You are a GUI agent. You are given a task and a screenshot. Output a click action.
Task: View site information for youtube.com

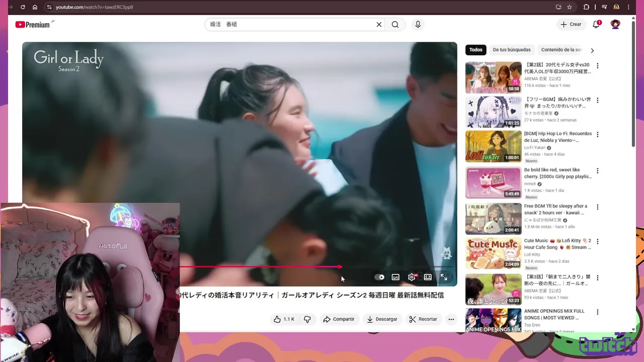tap(49, 7)
